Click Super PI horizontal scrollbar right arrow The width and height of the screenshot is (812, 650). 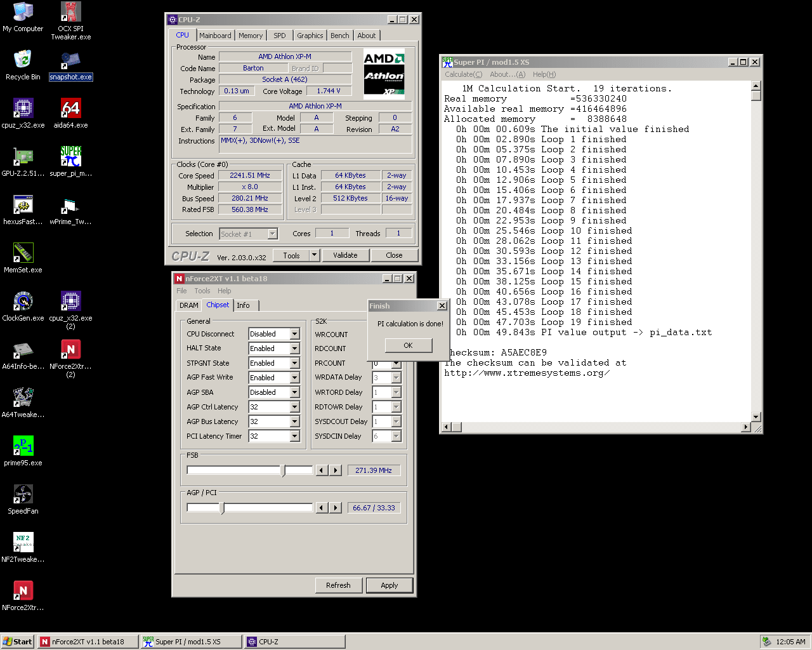[x=746, y=427]
